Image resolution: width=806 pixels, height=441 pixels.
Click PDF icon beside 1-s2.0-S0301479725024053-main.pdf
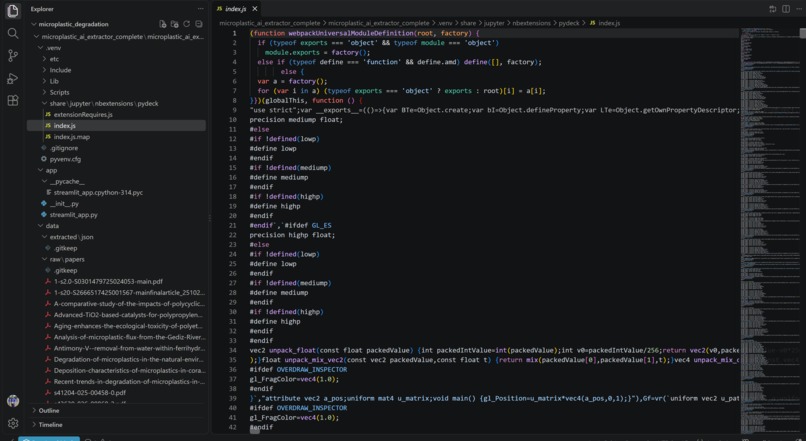(48, 282)
